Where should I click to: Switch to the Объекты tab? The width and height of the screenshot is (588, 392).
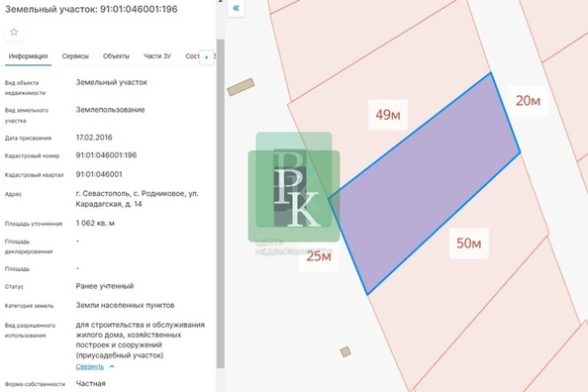point(116,56)
